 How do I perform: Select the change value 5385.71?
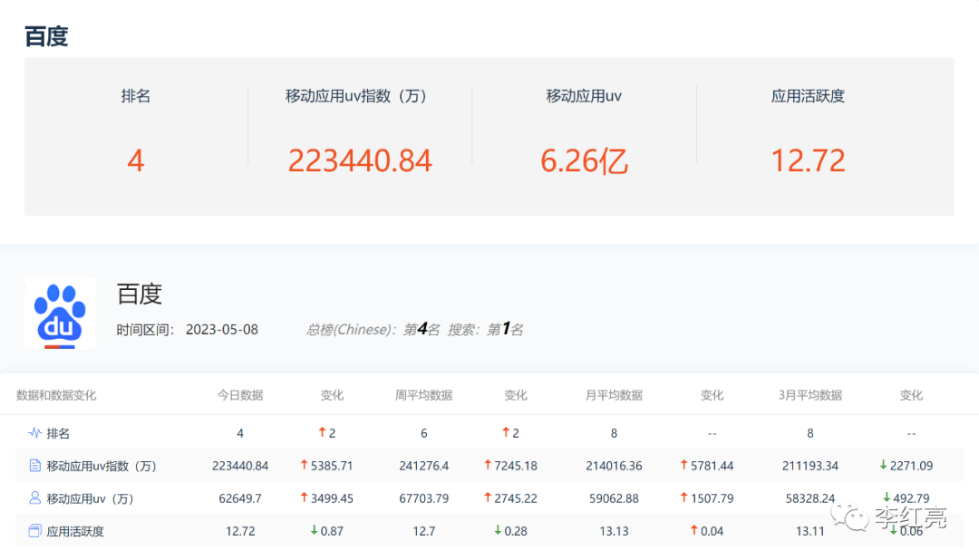click(332, 466)
